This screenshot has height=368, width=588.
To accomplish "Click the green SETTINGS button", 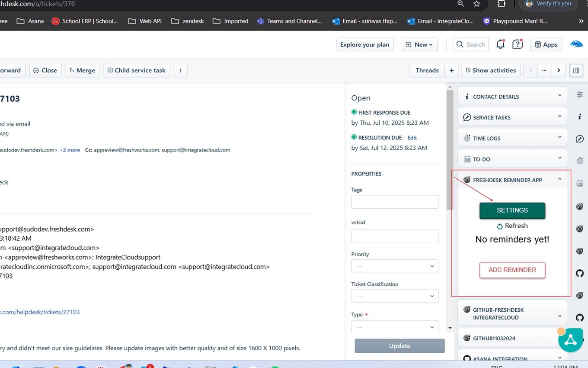I will point(512,210).
